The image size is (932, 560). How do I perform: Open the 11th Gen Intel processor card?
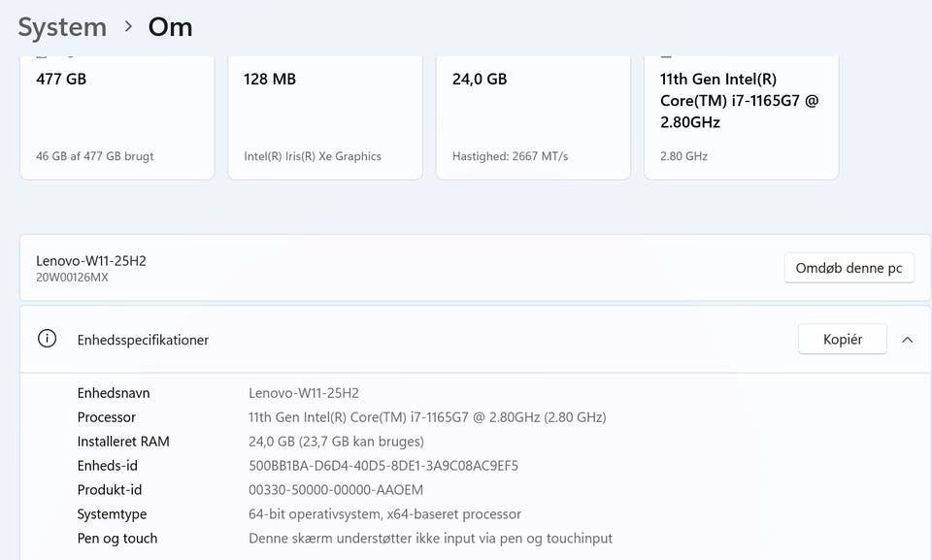(x=741, y=117)
